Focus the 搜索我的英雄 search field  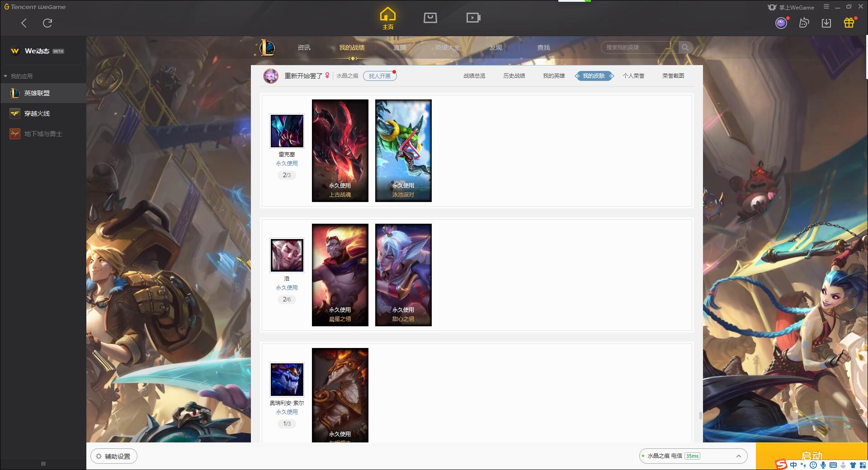[x=639, y=47]
